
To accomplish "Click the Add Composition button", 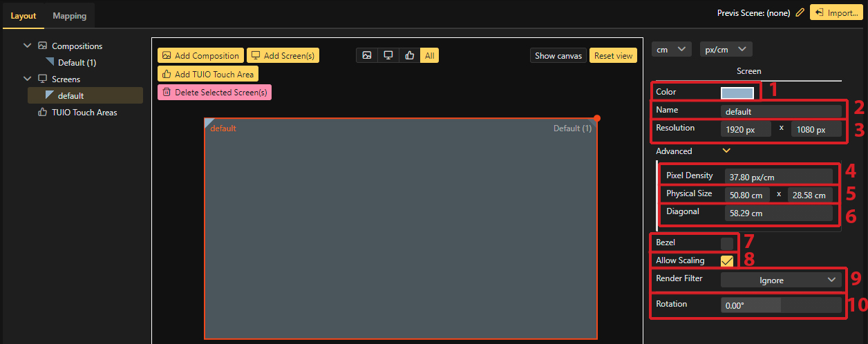I will (200, 56).
